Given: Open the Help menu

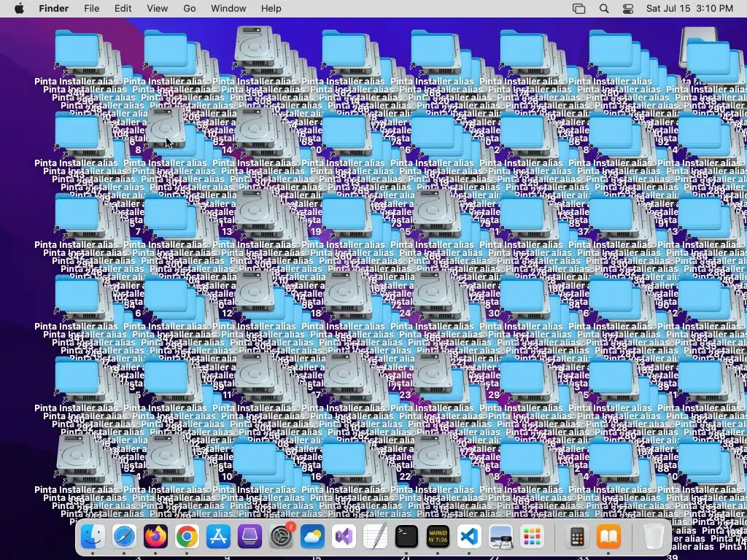Looking at the screenshot, I should (271, 9).
